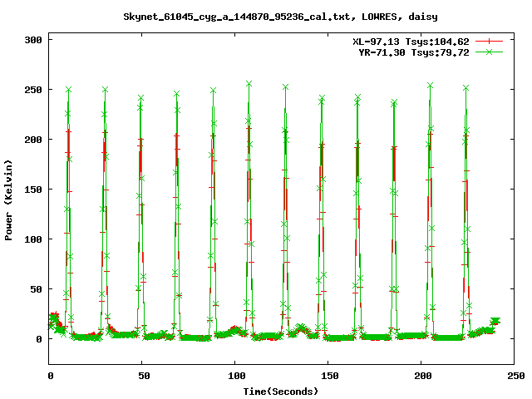Click the 50 tick label on x-axis

(142, 376)
